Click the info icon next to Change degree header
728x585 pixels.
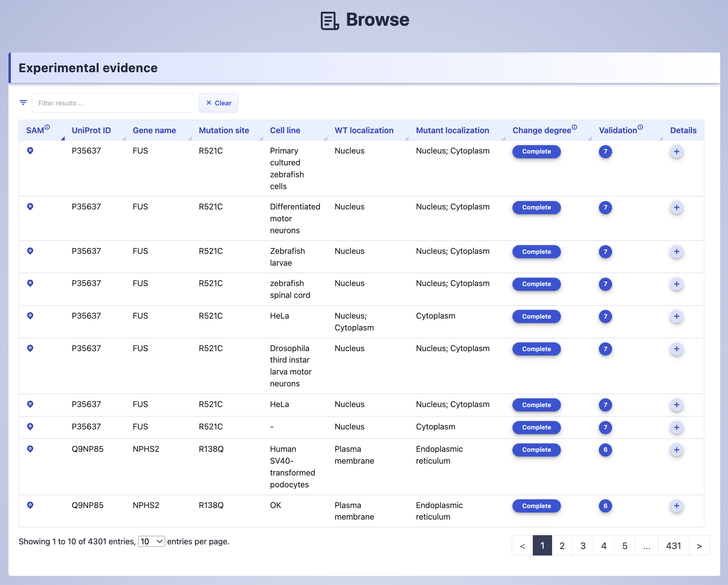[574, 127]
